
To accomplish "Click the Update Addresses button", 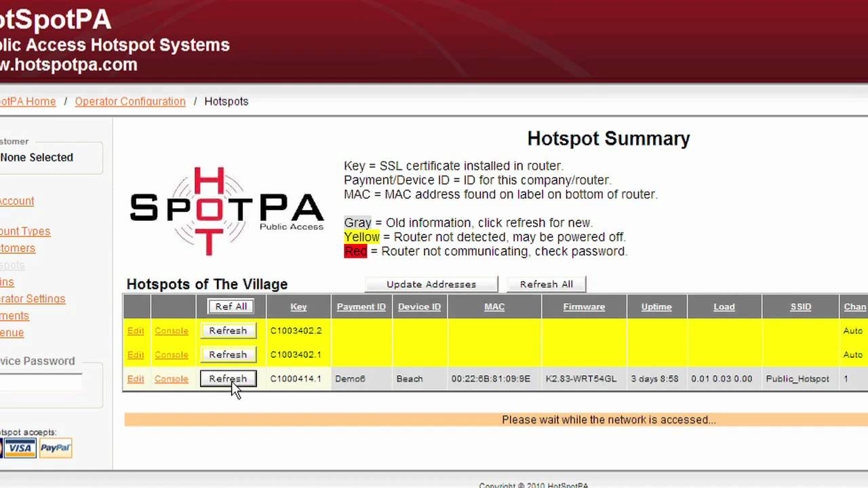I will click(x=431, y=284).
